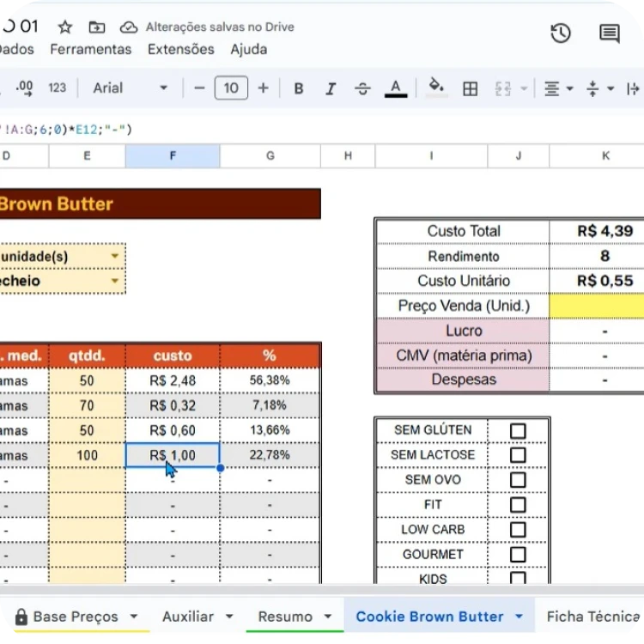Open the unidade(s) cell dropdown
The width and height of the screenshot is (644, 644).
[115, 256]
